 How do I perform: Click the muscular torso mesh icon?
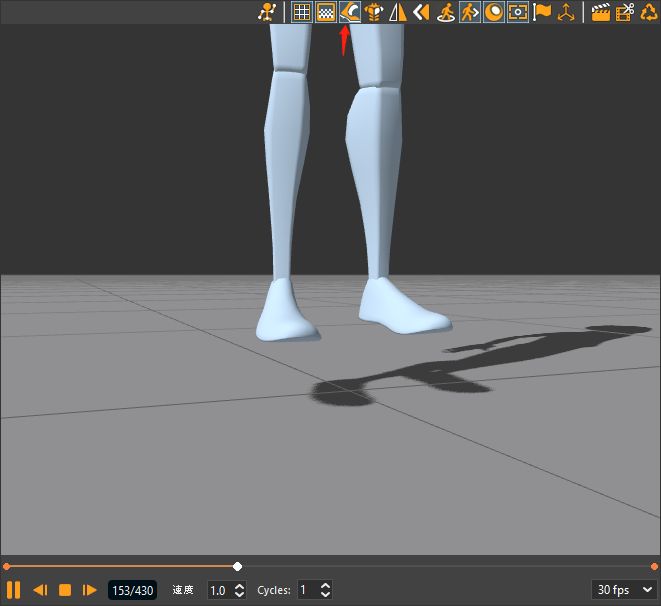tap(374, 12)
